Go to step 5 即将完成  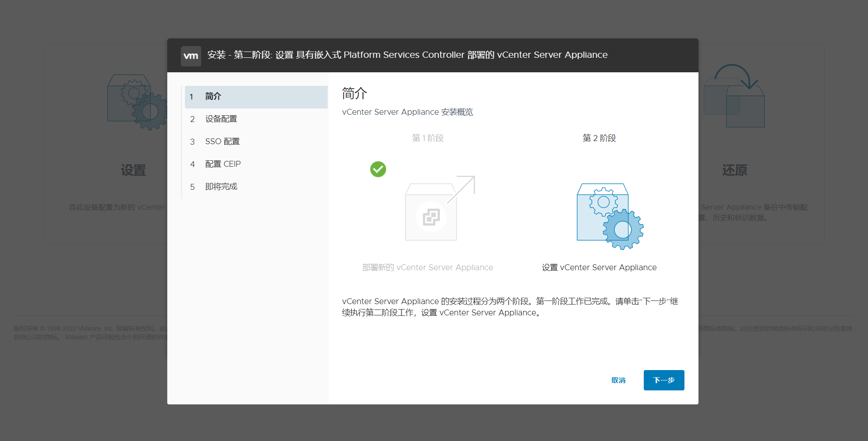256,187
